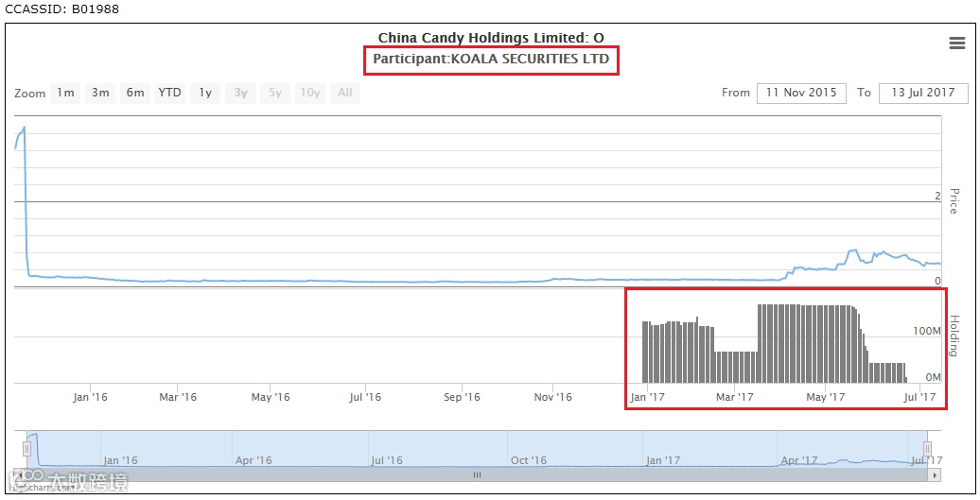Click the Mar '17 axis label
This screenshot has width=980, height=500.
pos(735,397)
